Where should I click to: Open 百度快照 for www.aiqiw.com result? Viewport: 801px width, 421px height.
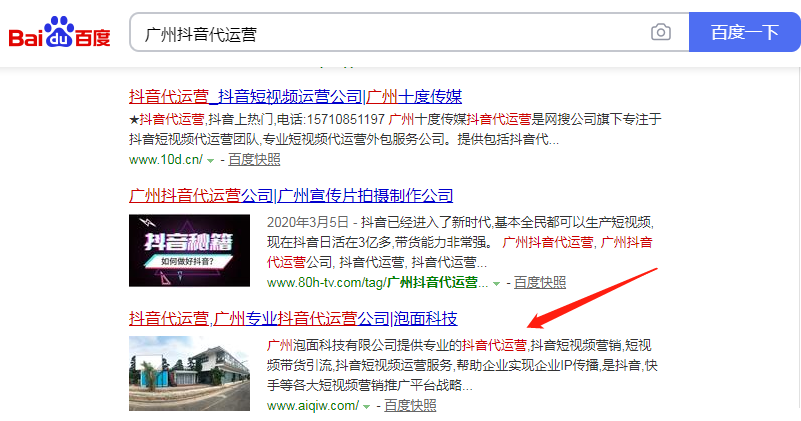point(410,406)
